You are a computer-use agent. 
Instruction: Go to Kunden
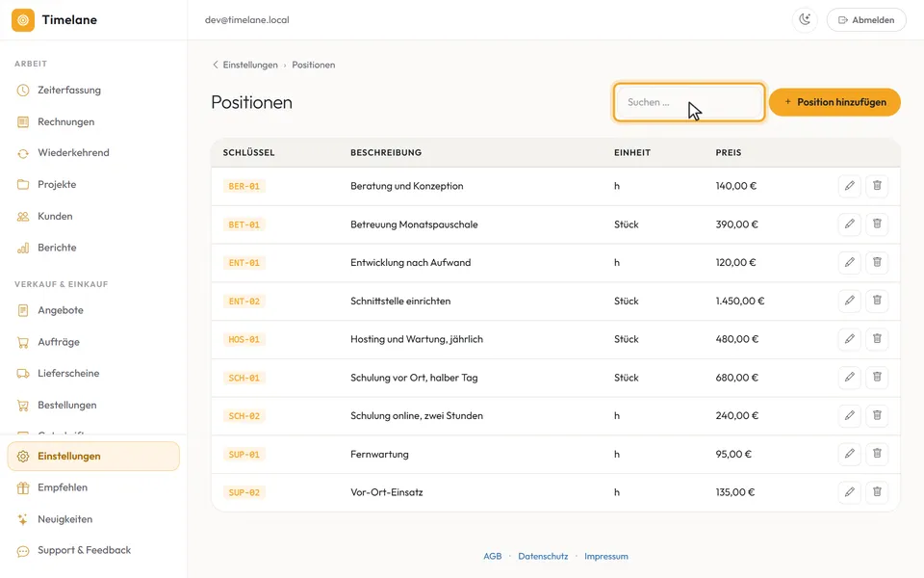coord(93,217)
